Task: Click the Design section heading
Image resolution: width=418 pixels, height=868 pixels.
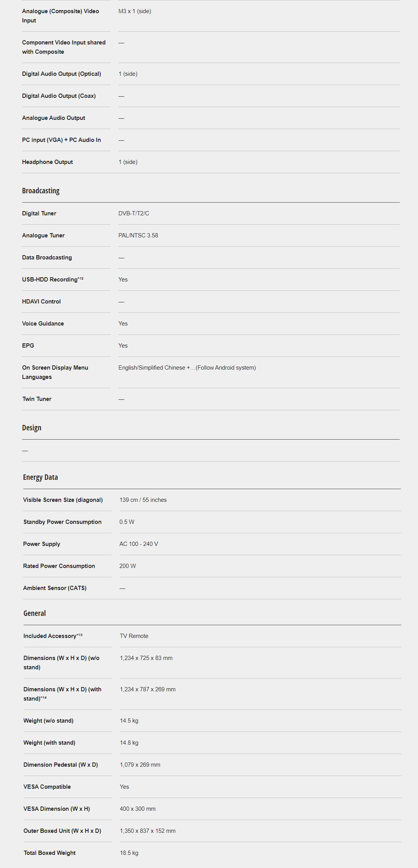Action: point(32,428)
